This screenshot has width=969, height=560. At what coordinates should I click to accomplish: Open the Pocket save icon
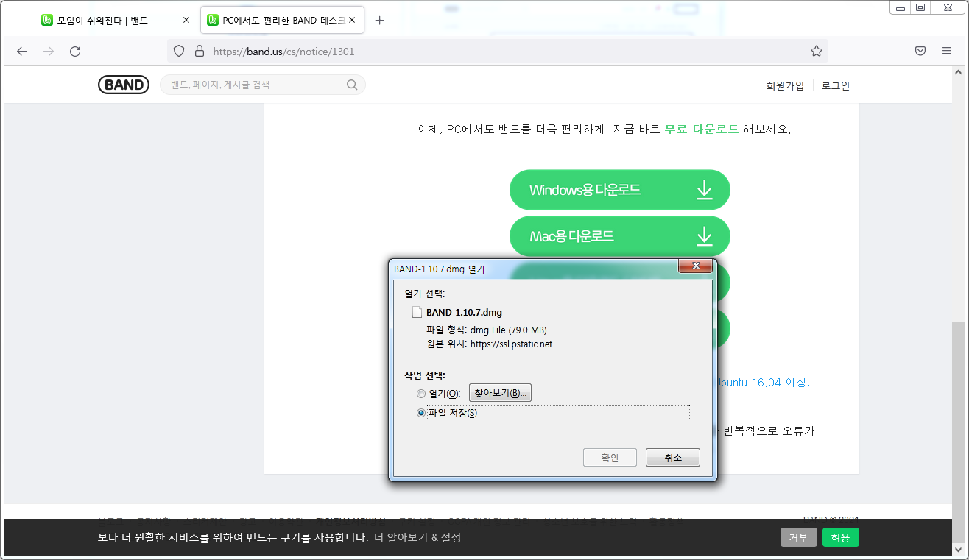(920, 51)
